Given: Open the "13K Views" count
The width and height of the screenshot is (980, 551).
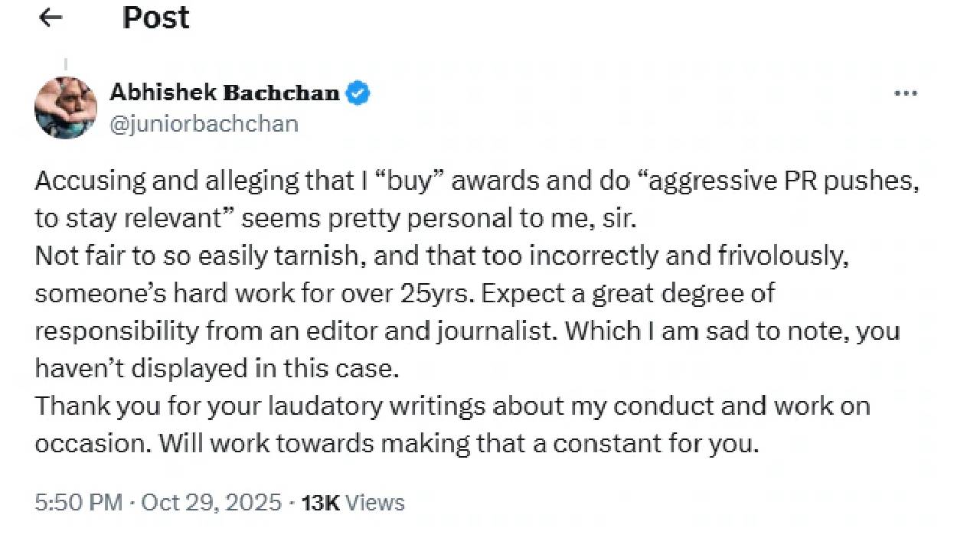Looking at the screenshot, I should 353,503.
